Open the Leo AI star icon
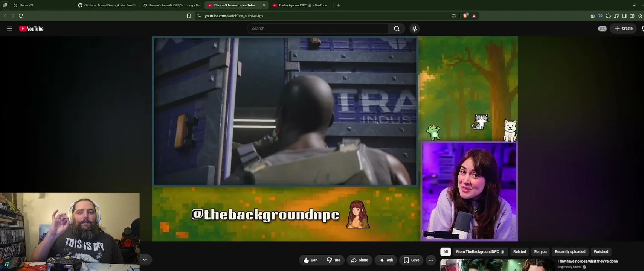 pos(640,16)
